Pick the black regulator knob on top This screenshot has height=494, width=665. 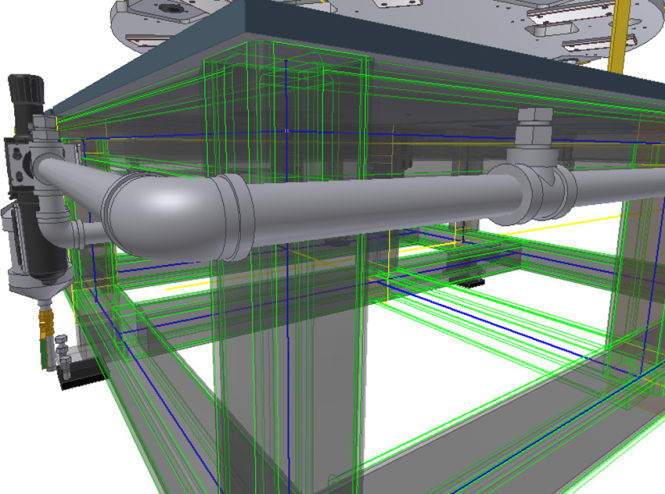(x=25, y=91)
